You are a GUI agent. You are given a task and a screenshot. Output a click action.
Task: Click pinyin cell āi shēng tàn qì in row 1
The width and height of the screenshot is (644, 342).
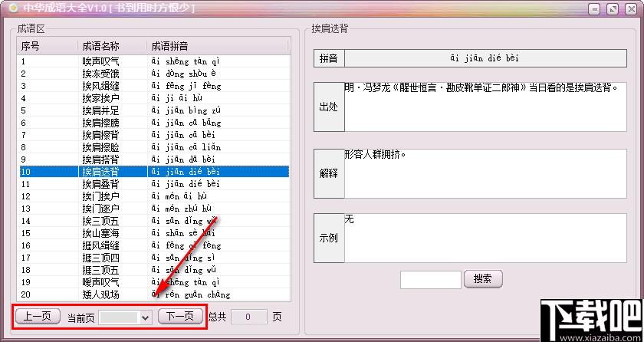pyautogui.click(x=186, y=61)
